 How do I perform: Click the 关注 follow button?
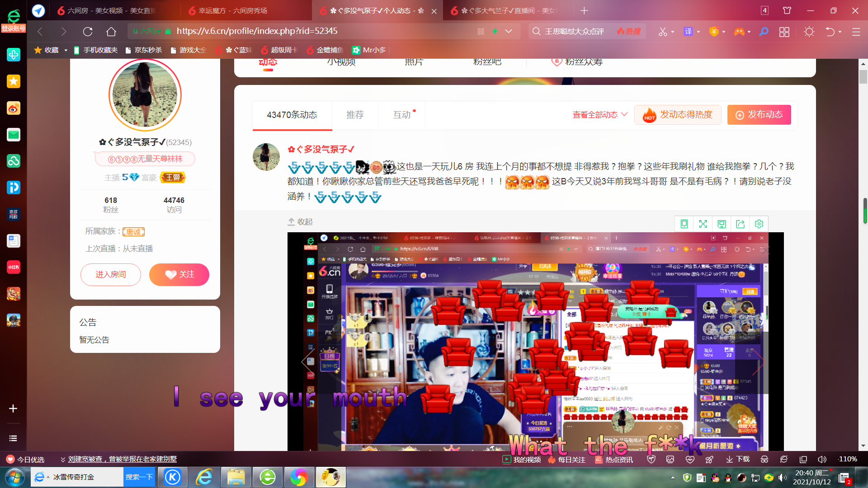[179, 275]
